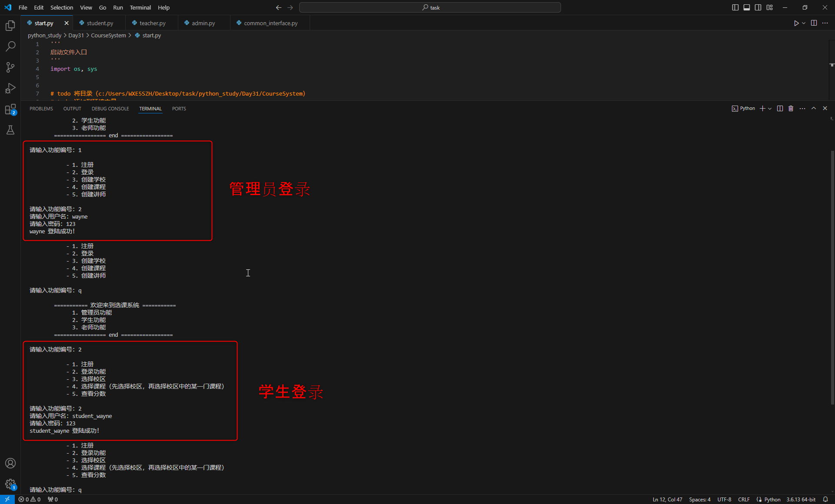Open Run and Debug view
This screenshot has width=835, height=504.
tap(10, 88)
